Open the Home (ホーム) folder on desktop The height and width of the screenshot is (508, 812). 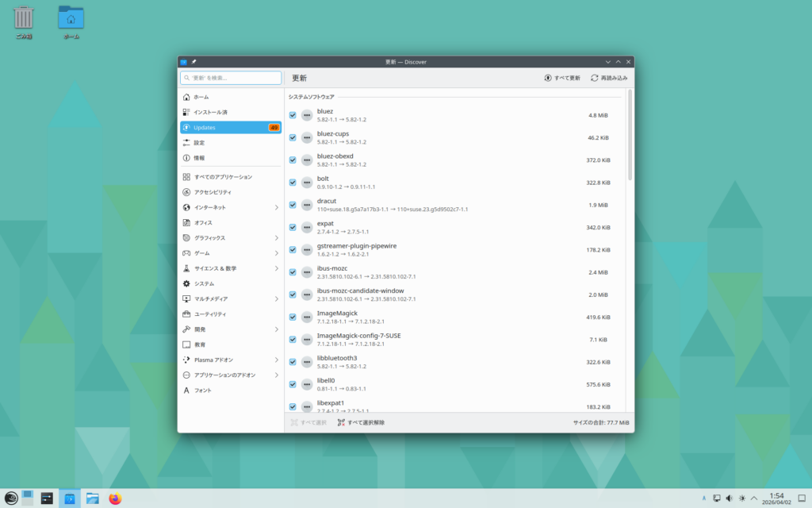point(71,19)
